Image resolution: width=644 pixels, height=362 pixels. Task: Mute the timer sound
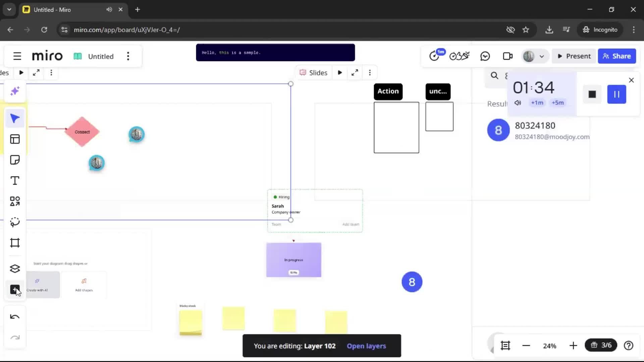pos(518,103)
